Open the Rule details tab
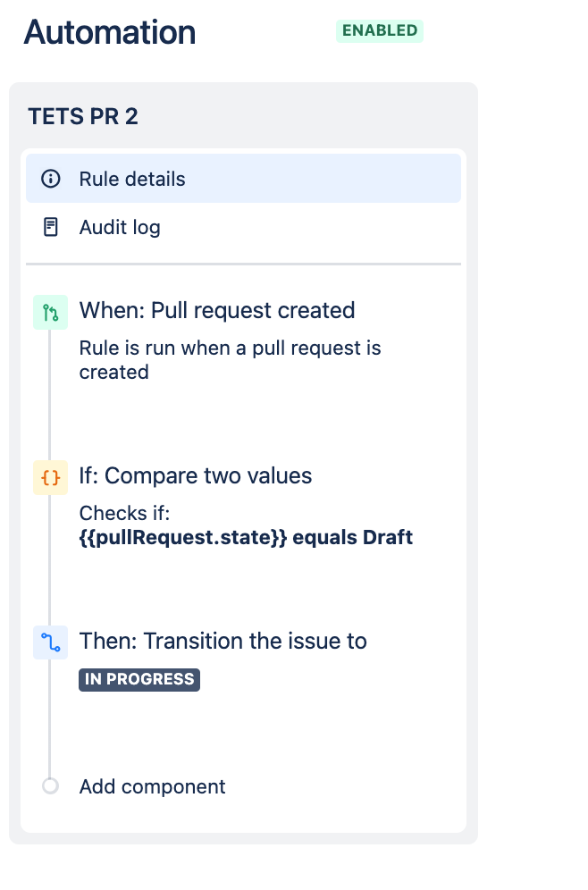This screenshot has height=890, width=588. 132,178
